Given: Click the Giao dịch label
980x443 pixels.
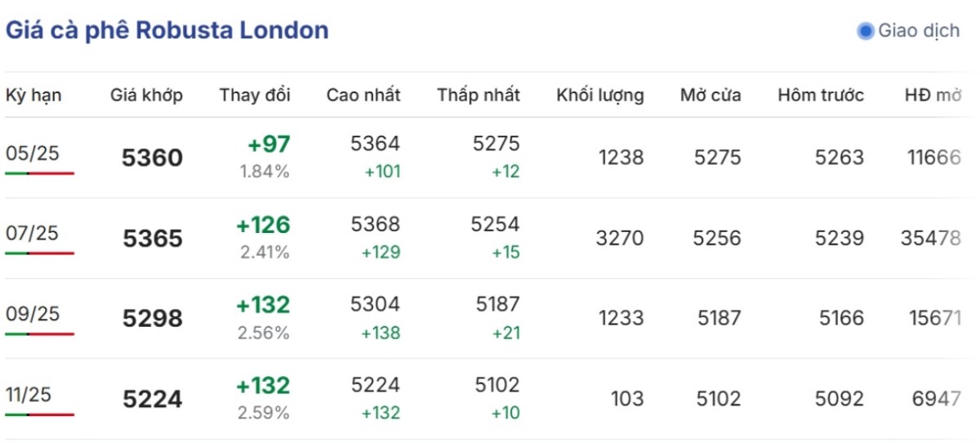Looking at the screenshot, I should [919, 31].
